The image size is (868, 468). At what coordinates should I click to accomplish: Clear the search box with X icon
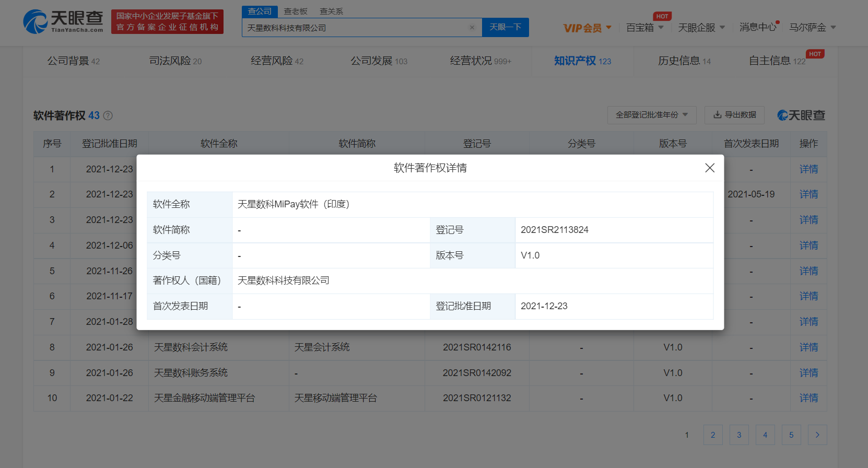pos(472,28)
